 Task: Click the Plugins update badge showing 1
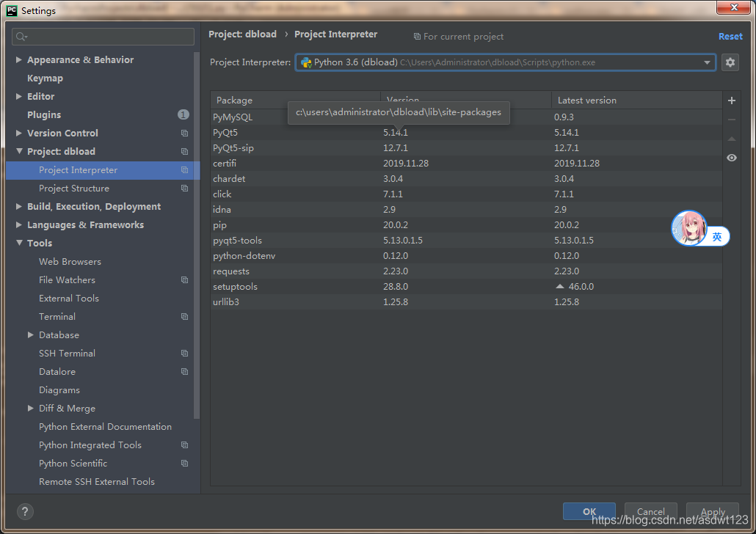click(x=183, y=114)
